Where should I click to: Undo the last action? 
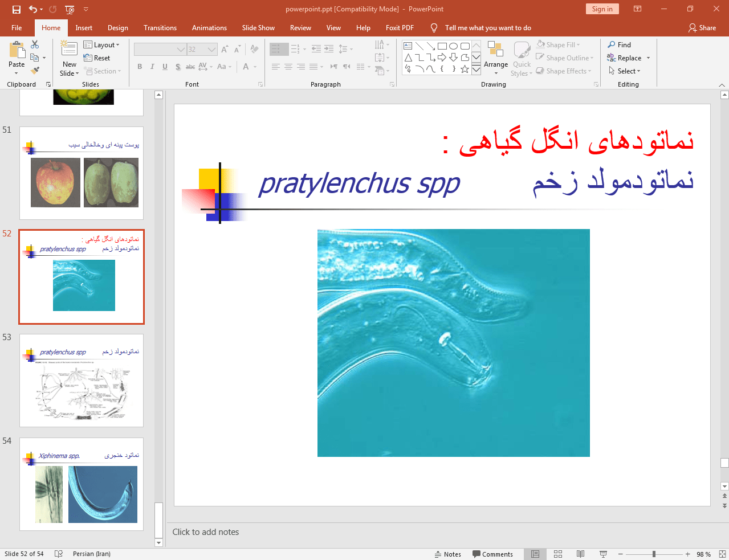[33, 9]
